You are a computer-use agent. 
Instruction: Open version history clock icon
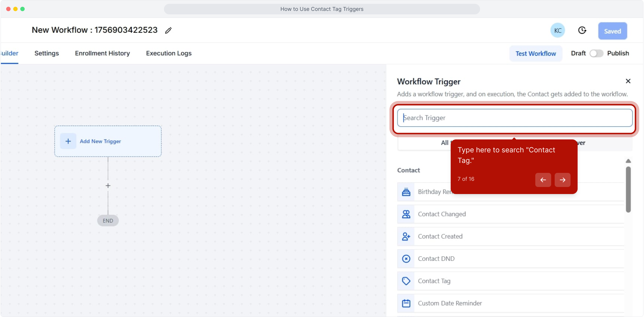pos(582,30)
